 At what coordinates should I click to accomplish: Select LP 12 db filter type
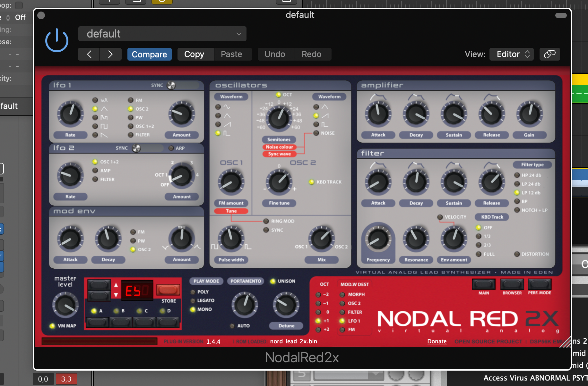[517, 193]
